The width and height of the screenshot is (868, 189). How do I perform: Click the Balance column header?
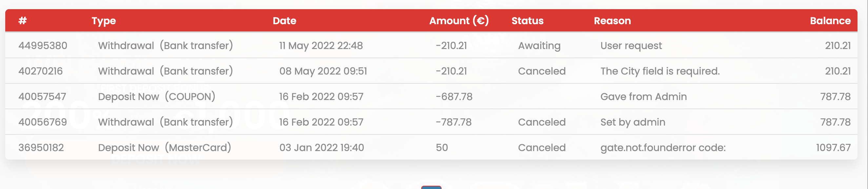[830, 21]
